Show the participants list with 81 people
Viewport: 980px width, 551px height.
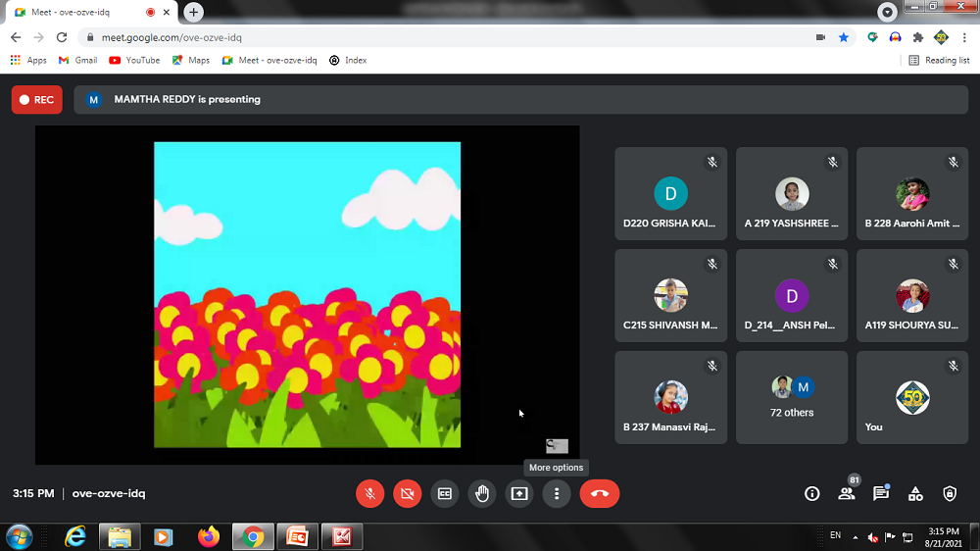click(x=847, y=494)
